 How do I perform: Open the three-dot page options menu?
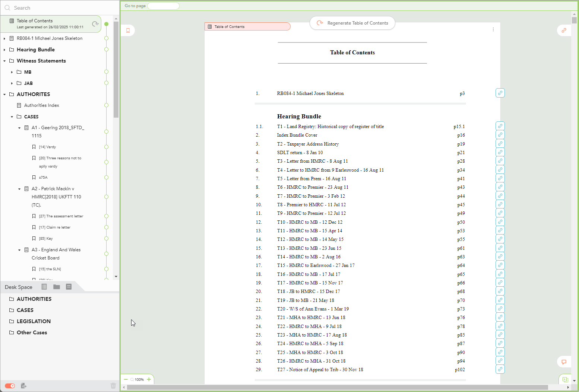493,29
